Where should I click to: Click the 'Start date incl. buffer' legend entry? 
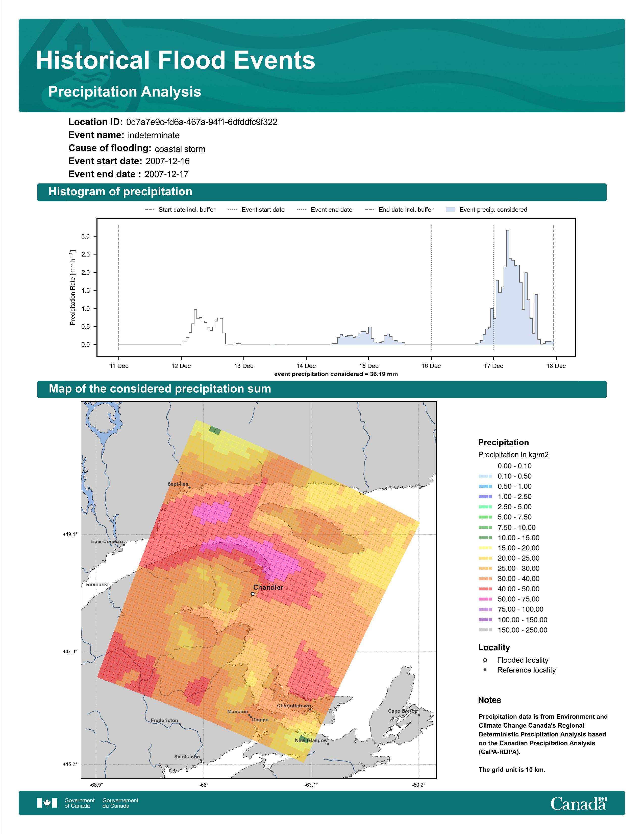(180, 210)
